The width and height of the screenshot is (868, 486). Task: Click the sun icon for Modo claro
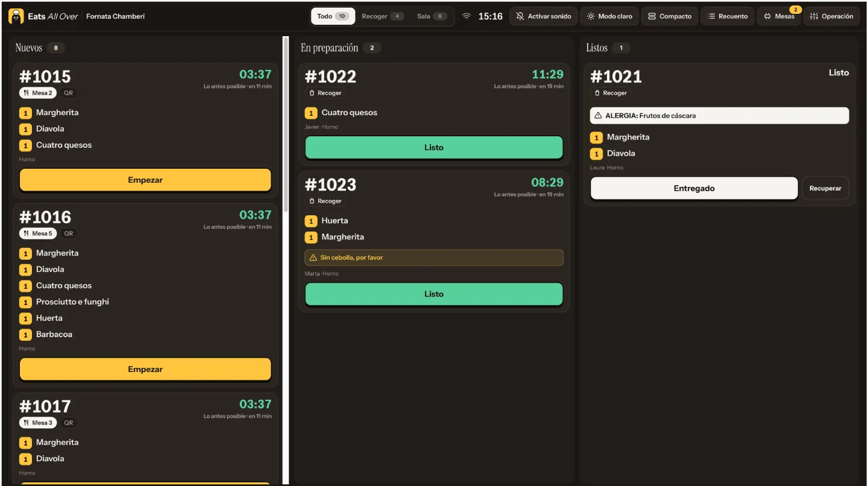(591, 16)
